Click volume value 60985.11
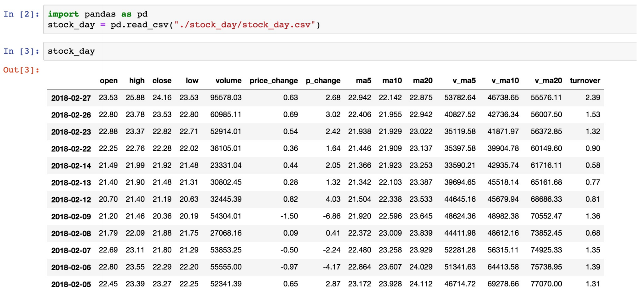The image size is (644, 296). coord(226,114)
